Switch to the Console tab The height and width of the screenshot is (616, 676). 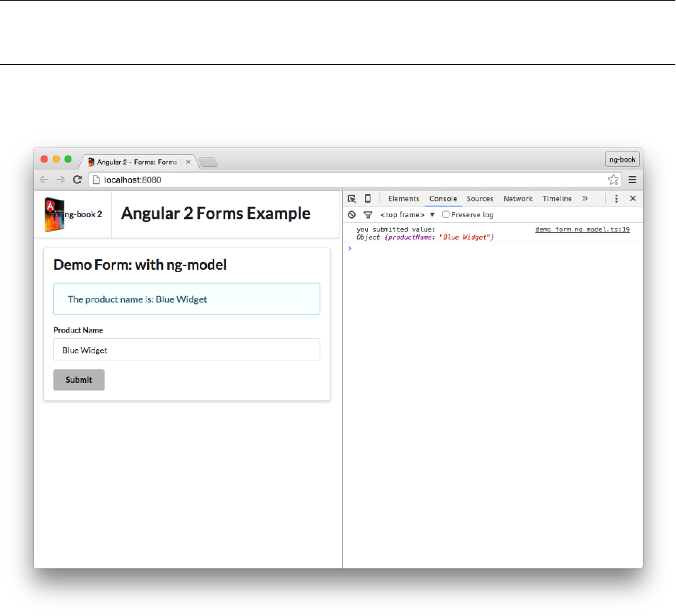(x=443, y=199)
